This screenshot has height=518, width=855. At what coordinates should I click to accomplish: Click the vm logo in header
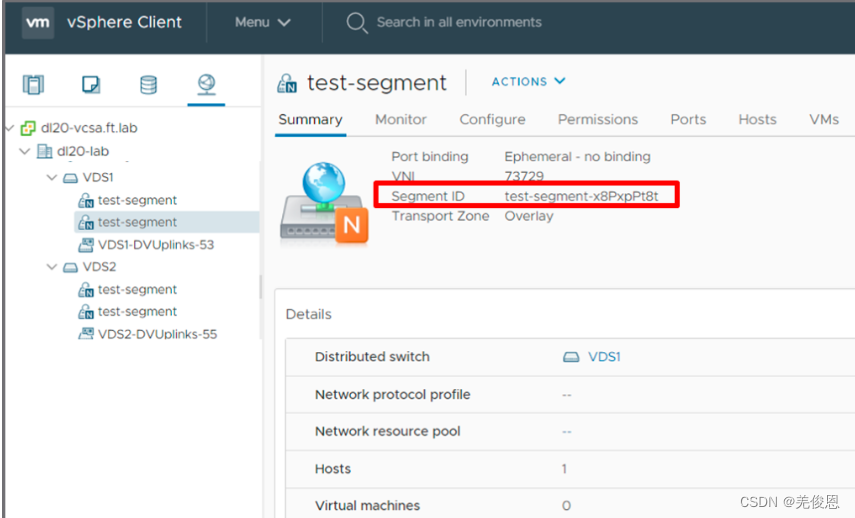click(38, 22)
